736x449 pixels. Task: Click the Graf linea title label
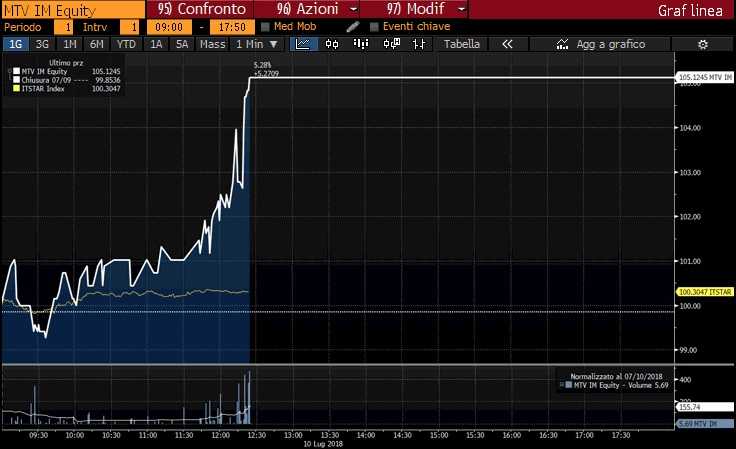[690, 10]
